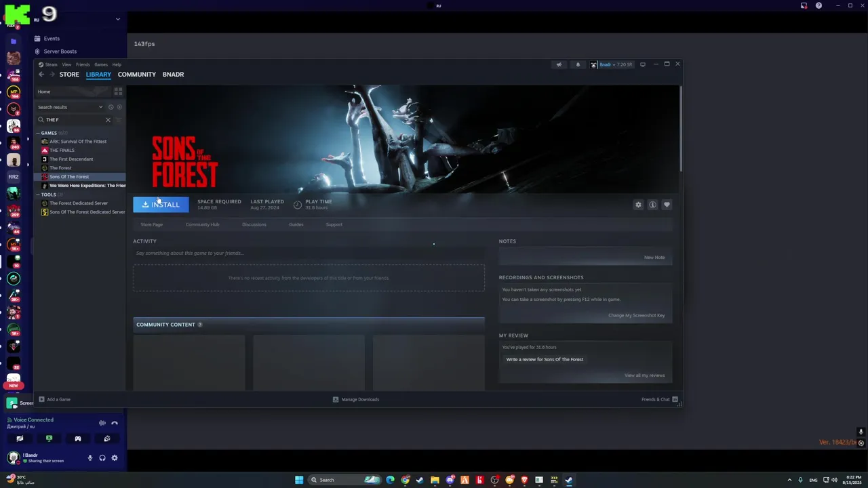Turn on Discord camera
868x488 pixels.
(x=20, y=439)
